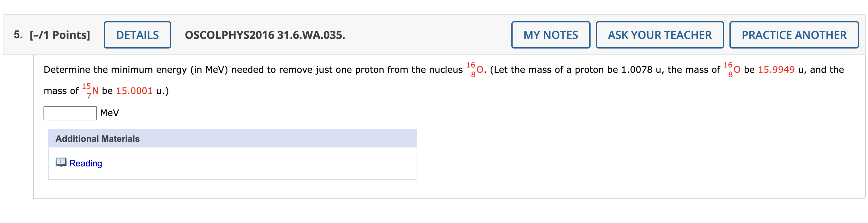Click the nitrogen-15 nuclide symbol
The width and height of the screenshot is (868, 223).
90,90
